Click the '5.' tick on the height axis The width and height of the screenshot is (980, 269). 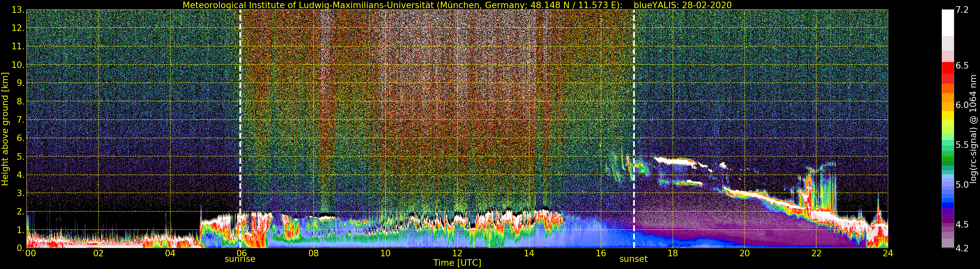[21, 156]
